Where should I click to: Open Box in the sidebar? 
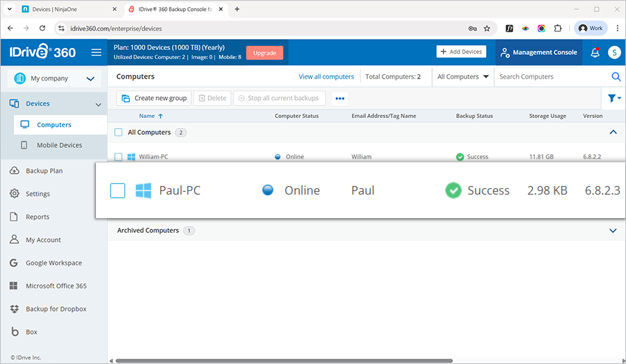pos(31,332)
